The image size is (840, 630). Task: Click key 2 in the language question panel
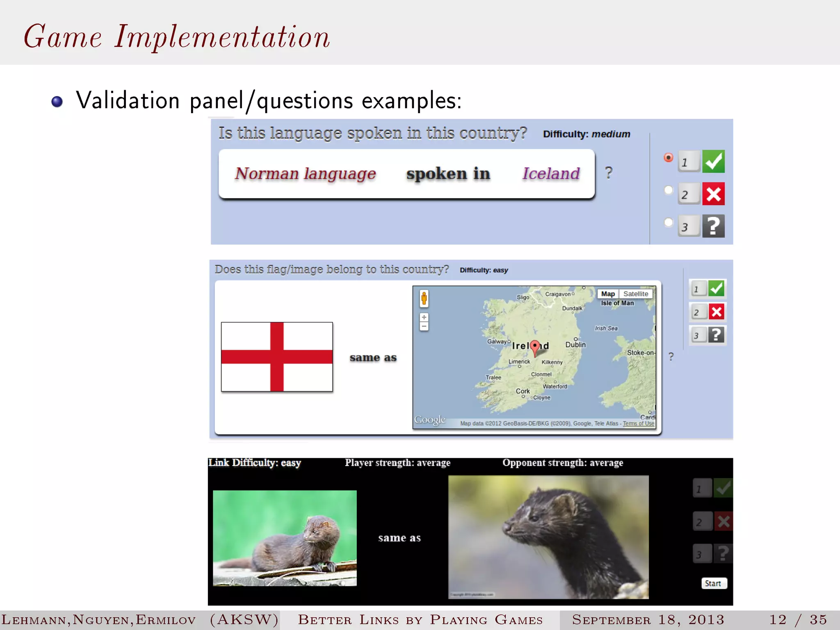[x=689, y=194]
